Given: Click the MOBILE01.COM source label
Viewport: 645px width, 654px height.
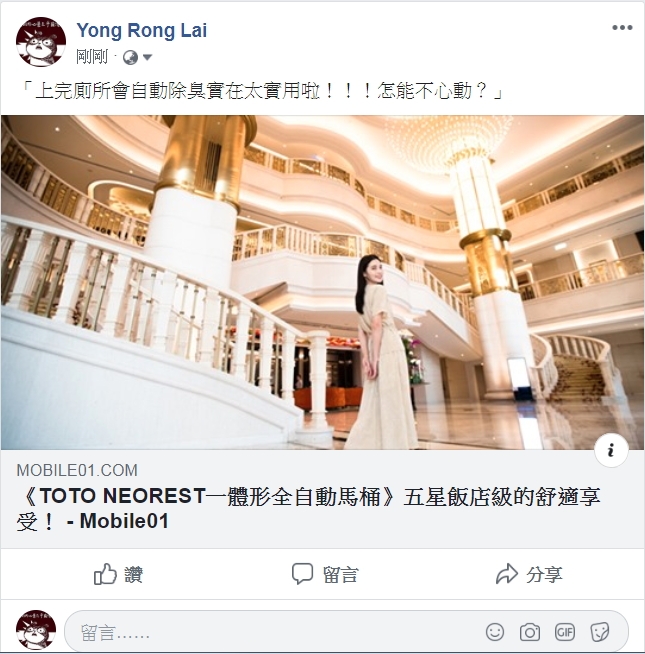Looking at the screenshot, I should (x=77, y=470).
